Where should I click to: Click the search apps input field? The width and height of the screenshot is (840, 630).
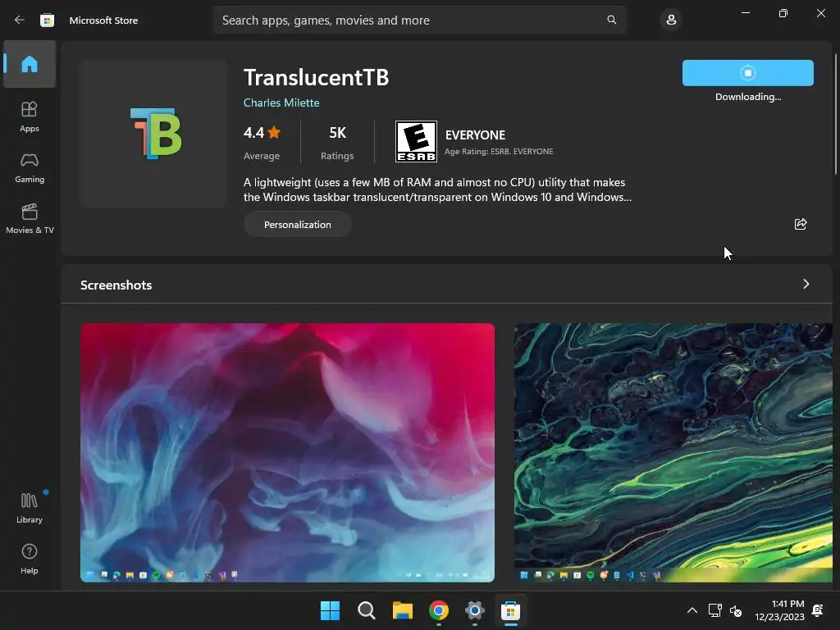419,20
